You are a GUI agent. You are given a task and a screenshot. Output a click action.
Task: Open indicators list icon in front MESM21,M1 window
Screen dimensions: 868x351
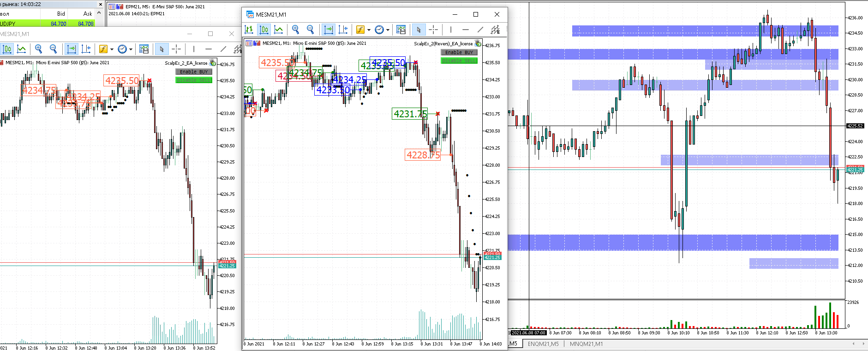click(360, 30)
